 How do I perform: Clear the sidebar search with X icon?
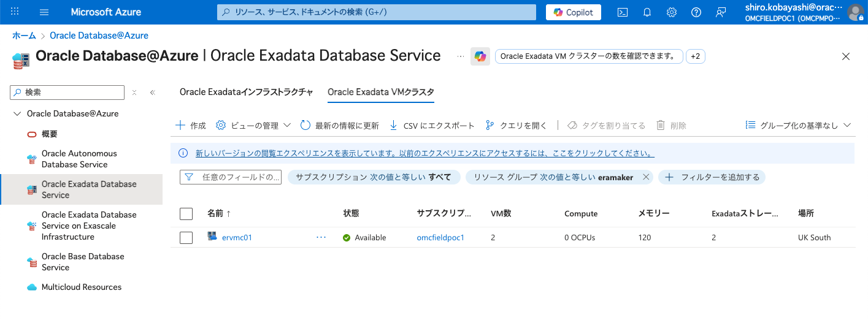point(134,93)
